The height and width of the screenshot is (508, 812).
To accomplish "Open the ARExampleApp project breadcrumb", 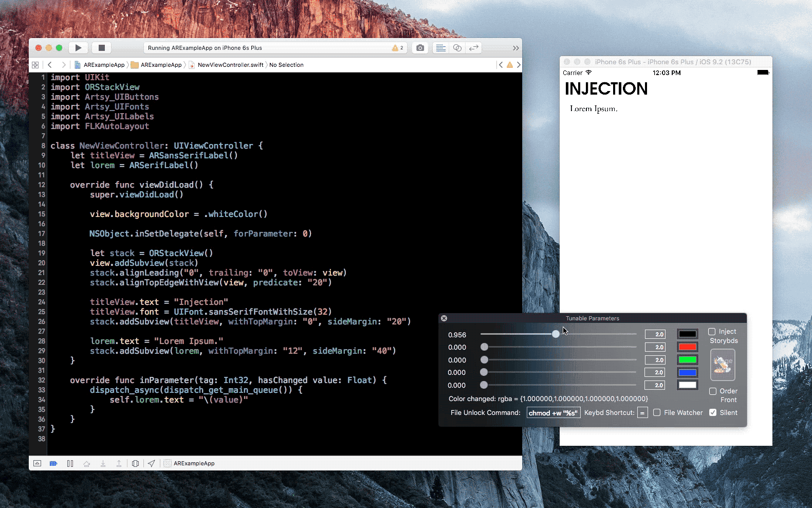I will (x=100, y=65).
